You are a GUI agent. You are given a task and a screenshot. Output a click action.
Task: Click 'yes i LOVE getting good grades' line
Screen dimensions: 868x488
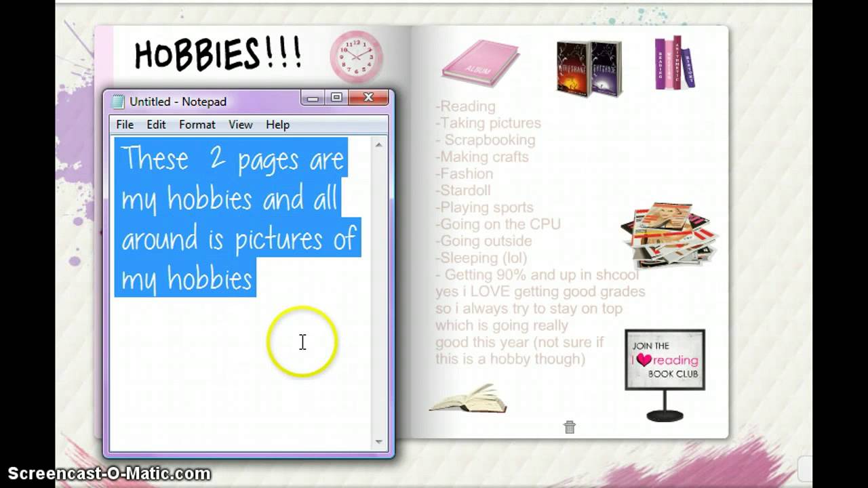coord(540,292)
